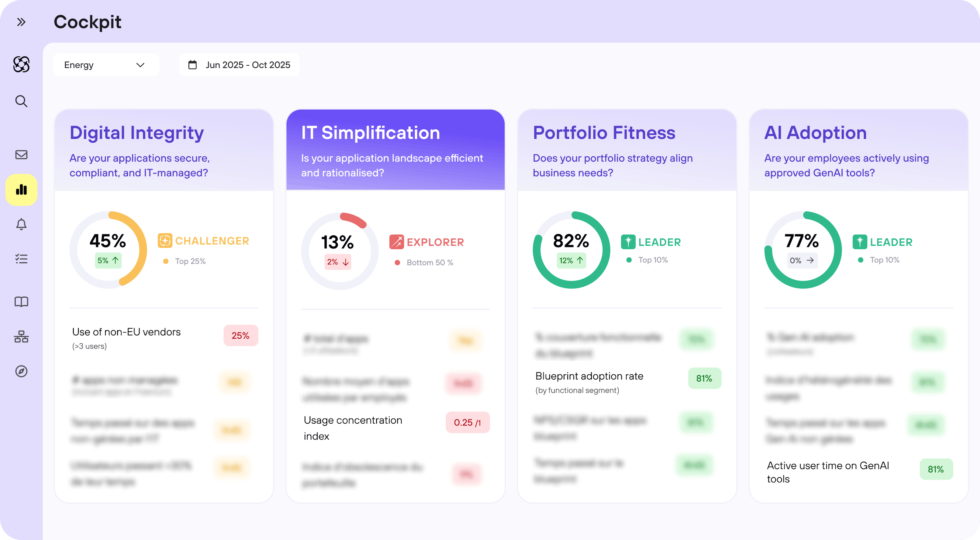Click the 45% Digital Integrity progress ring
Viewport: 980px width, 540px height.
[x=108, y=250]
